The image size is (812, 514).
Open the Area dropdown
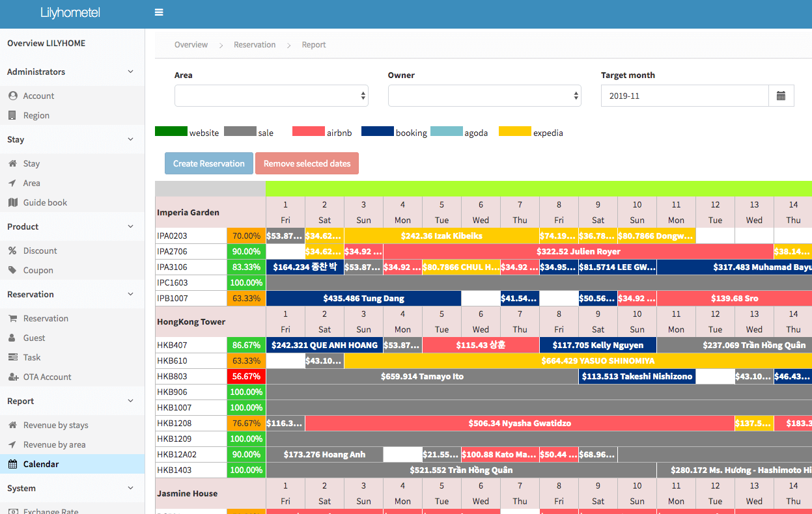(x=271, y=96)
